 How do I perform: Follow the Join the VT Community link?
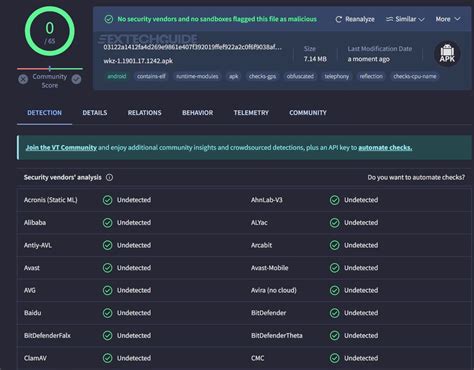[x=61, y=147]
